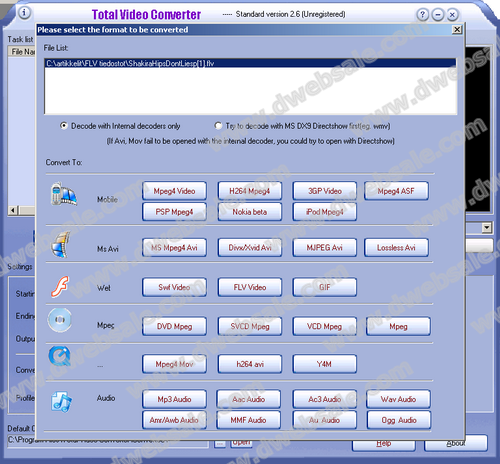
Task: Open the question mark help icon
Action: point(422,14)
